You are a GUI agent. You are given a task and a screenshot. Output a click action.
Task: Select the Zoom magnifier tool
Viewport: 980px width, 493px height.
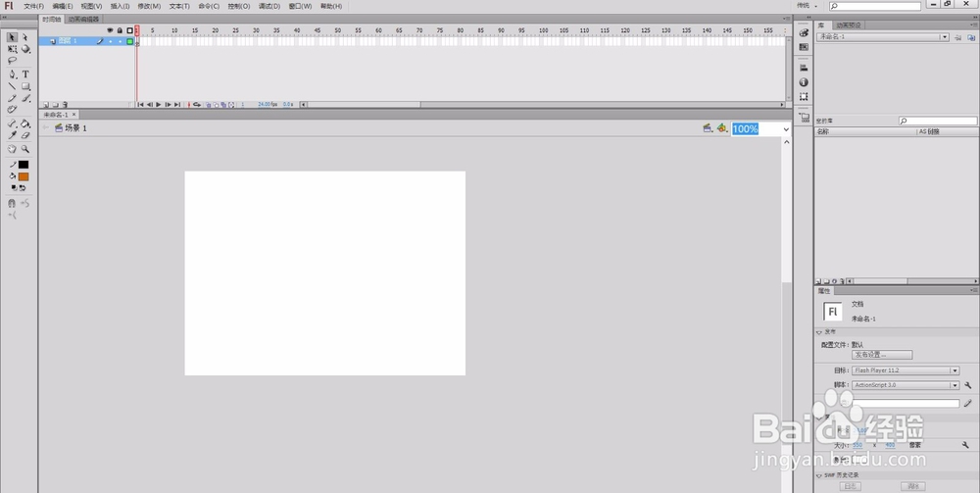(25, 149)
